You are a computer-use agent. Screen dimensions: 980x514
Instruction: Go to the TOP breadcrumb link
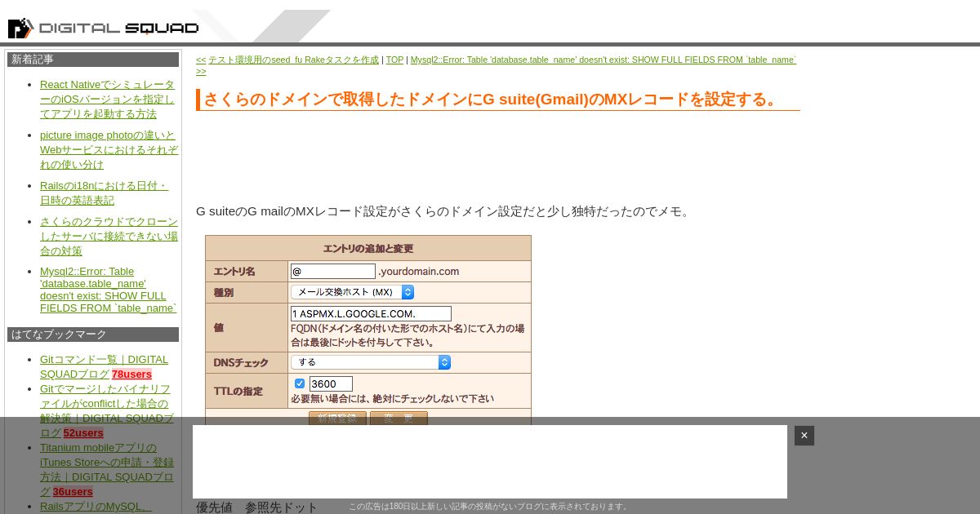[x=394, y=60]
